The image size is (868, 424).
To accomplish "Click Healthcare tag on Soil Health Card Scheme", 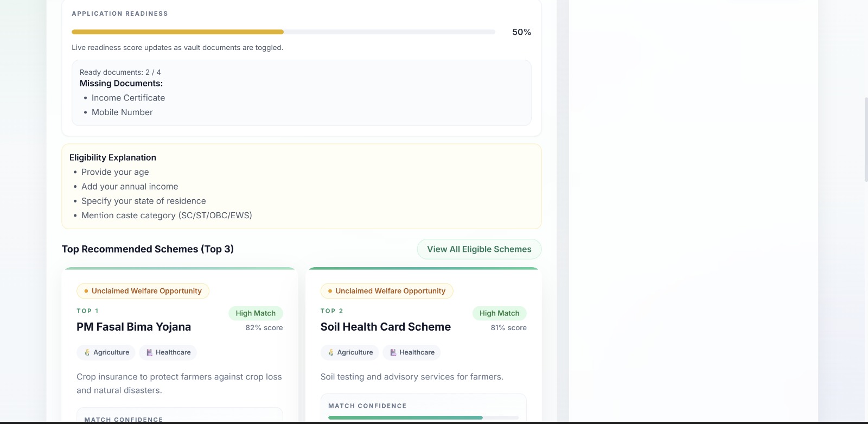I will [412, 352].
